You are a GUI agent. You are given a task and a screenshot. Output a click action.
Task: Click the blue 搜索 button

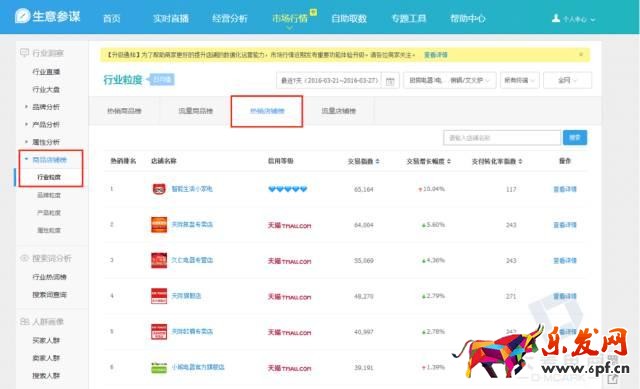[575, 138]
